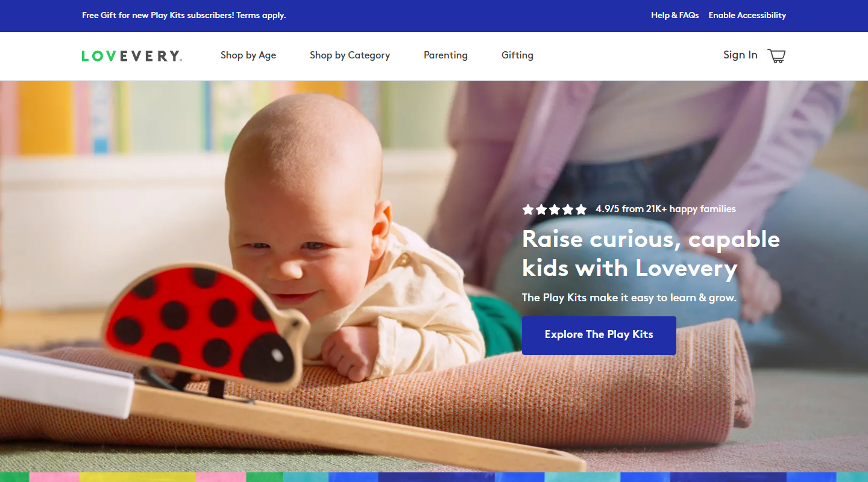Click the Lovevery logo
The height and width of the screenshot is (482, 868).
click(132, 56)
